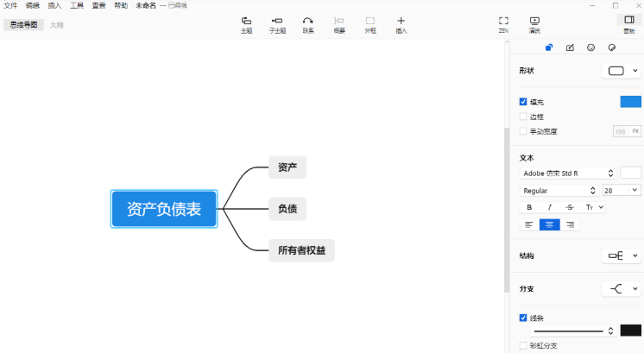This screenshot has width=644, height=353.
Task: Enable the border (边框) checkbox
Action: point(523,117)
